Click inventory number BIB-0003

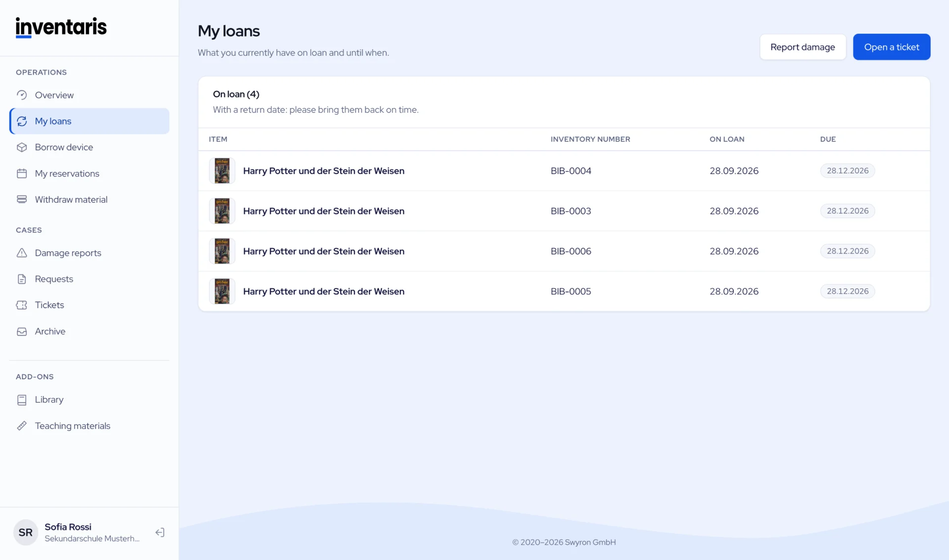click(571, 211)
